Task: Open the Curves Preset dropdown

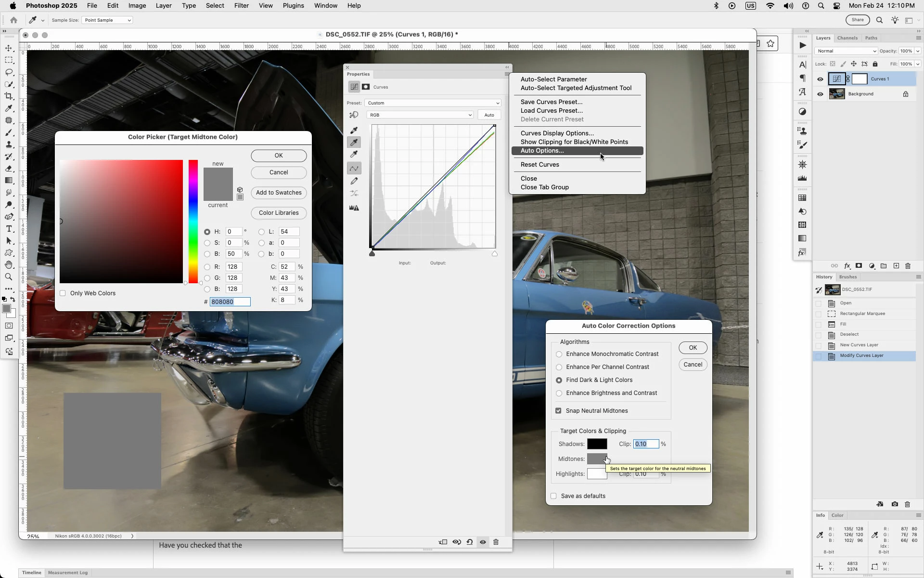Action: point(433,103)
